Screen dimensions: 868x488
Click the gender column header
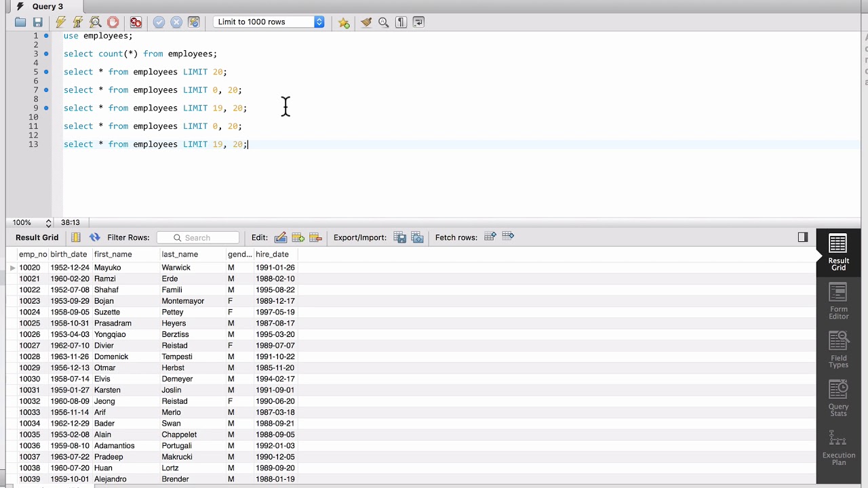pyautogui.click(x=240, y=254)
